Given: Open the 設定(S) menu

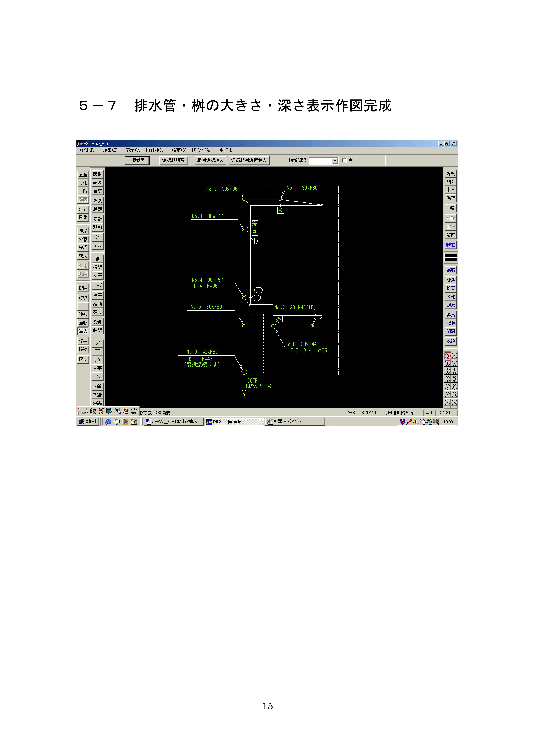Looking at the screenshot, I should click(179, 150).
